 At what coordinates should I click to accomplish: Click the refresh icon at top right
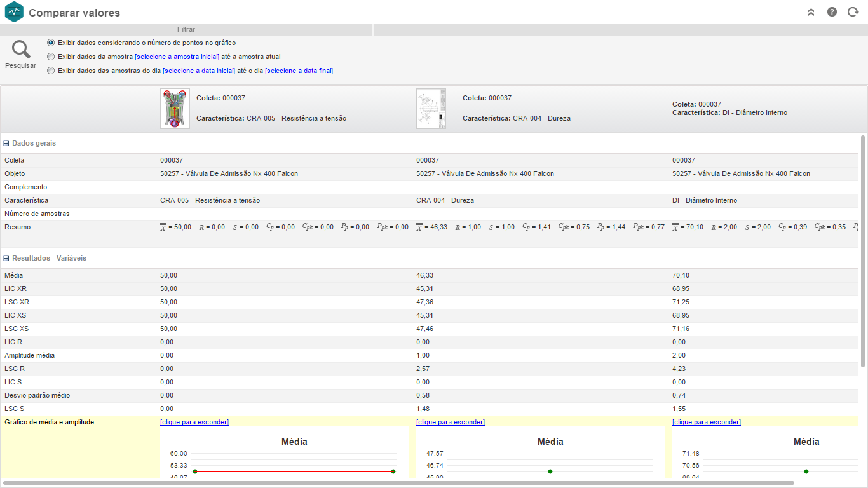853,12
